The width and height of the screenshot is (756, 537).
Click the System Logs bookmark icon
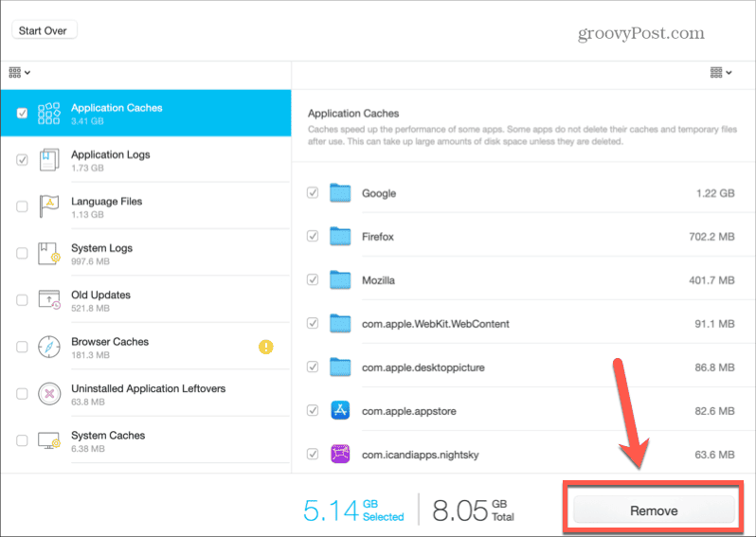click(x=49, y=254)
